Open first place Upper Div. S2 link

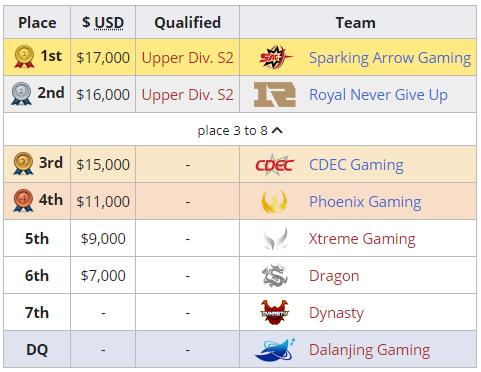pyautogui.click(x=187, y=58)
